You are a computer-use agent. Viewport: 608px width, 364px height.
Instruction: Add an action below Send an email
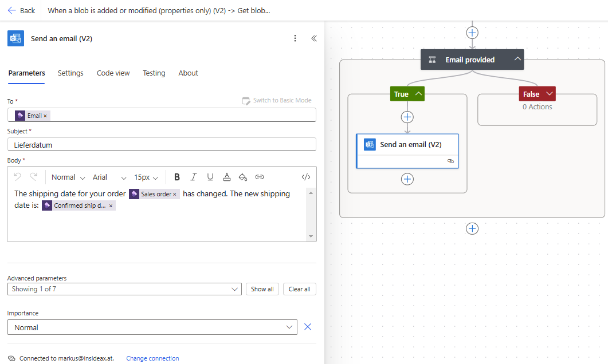click(407, 179)
